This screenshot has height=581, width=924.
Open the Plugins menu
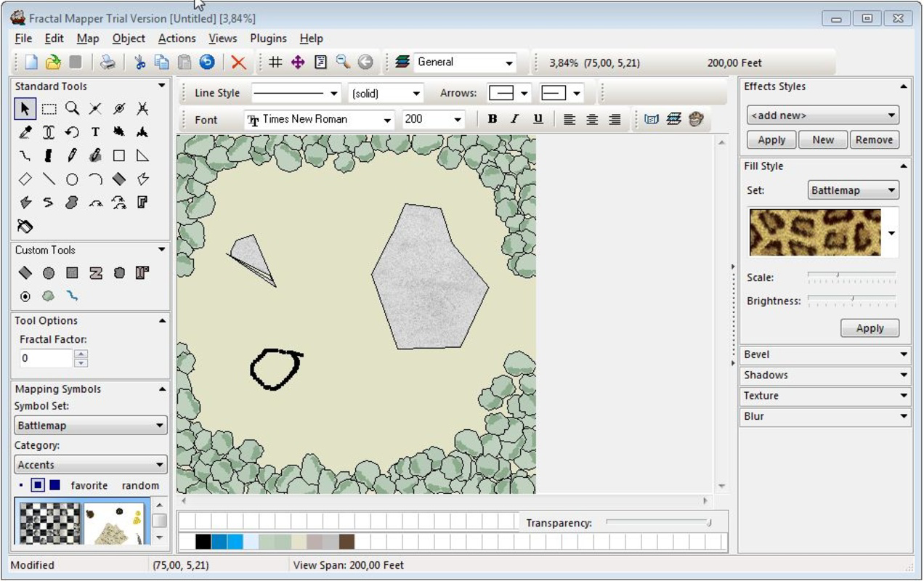click(268, 38)
